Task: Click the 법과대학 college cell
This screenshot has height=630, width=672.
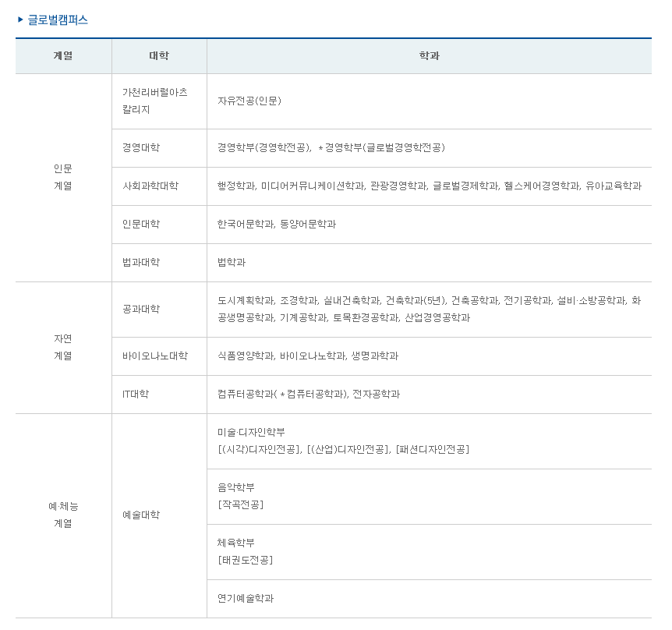Action: (x=141, y=262)
